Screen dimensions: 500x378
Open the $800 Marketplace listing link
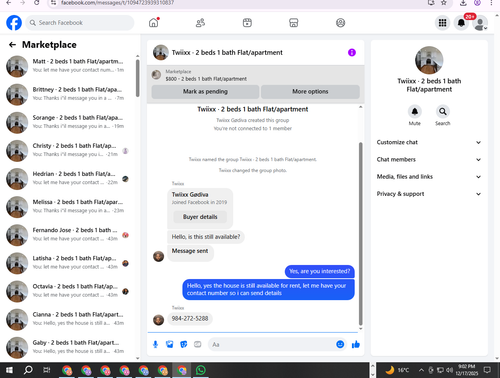(x=206, y=79)
